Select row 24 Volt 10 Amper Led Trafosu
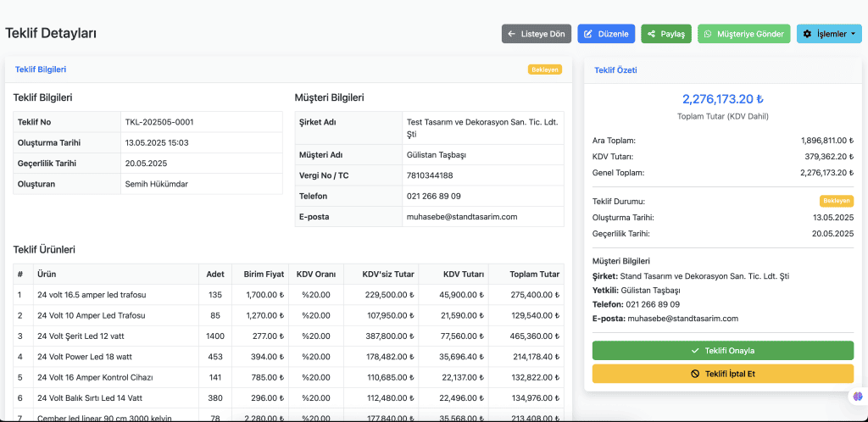 288,316
